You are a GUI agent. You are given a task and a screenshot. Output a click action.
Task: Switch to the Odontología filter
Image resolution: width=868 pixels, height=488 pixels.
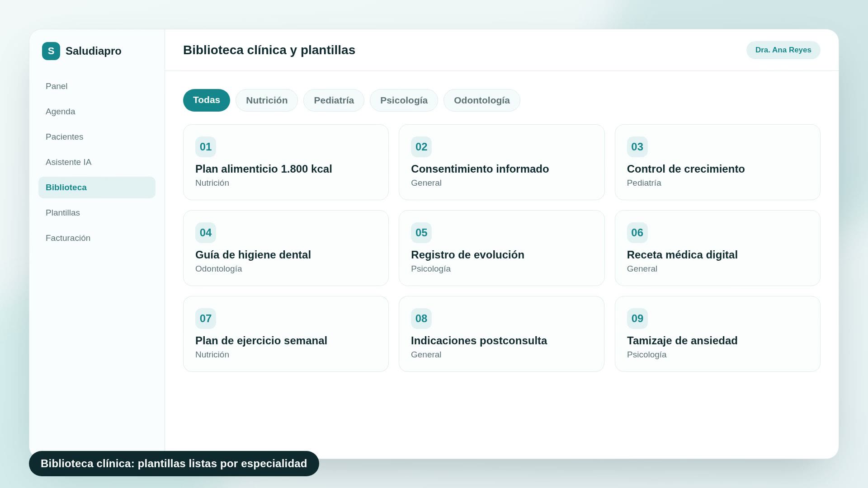pos(482,100)
